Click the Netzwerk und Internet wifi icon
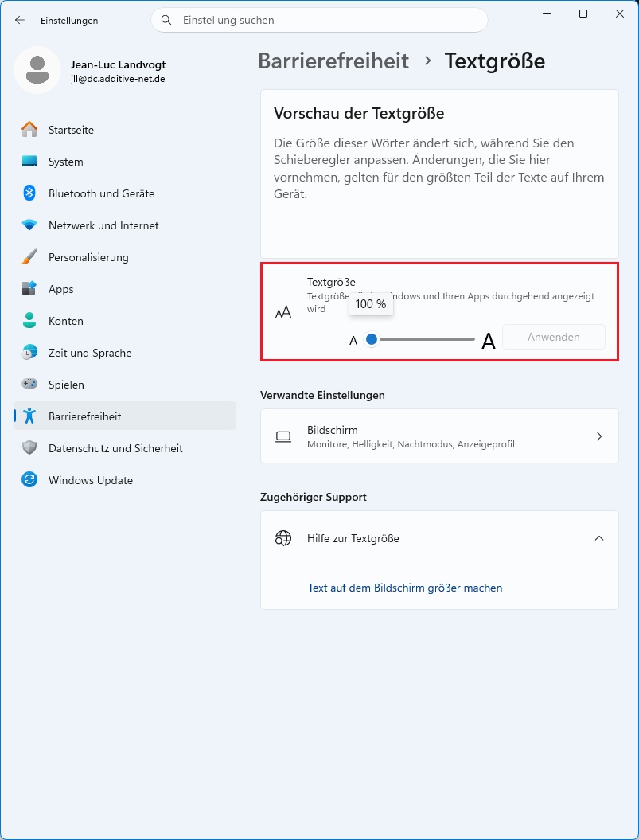639x840 pixels. coord(29,225)
